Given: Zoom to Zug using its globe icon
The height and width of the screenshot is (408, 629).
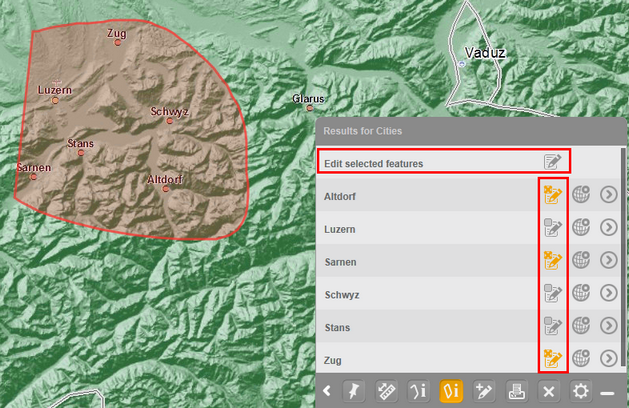Looking at the screenshot, I should (581, 358).
